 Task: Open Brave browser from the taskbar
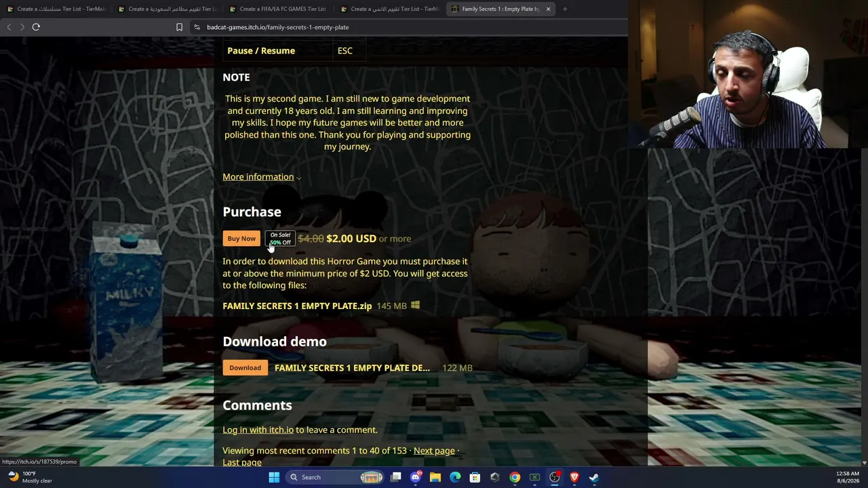574,477
